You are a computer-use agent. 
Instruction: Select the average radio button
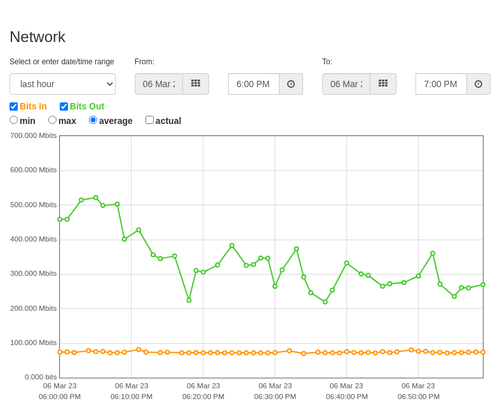point(93,120)
